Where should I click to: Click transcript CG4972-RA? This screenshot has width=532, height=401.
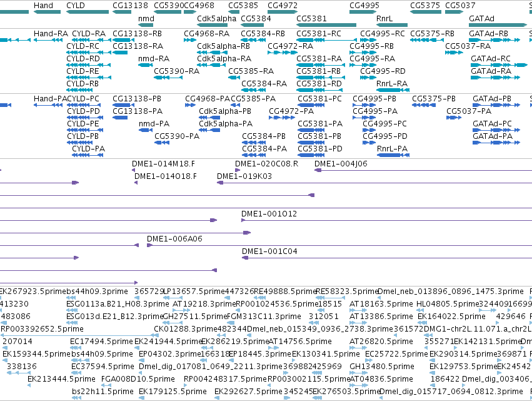coord(291,46)
